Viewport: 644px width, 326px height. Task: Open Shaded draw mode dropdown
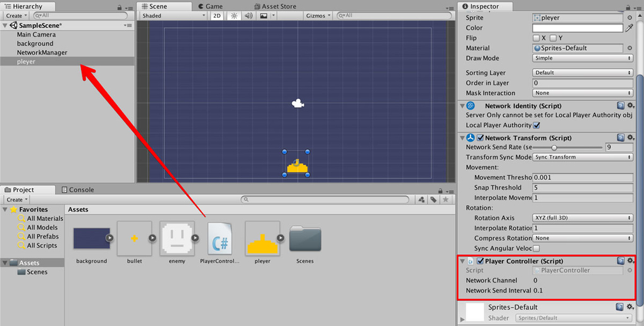pos(173,16)
